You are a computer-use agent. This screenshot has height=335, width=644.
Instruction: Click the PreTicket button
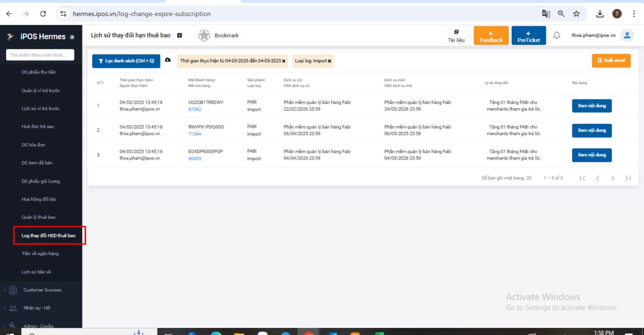tap(529, 36)
